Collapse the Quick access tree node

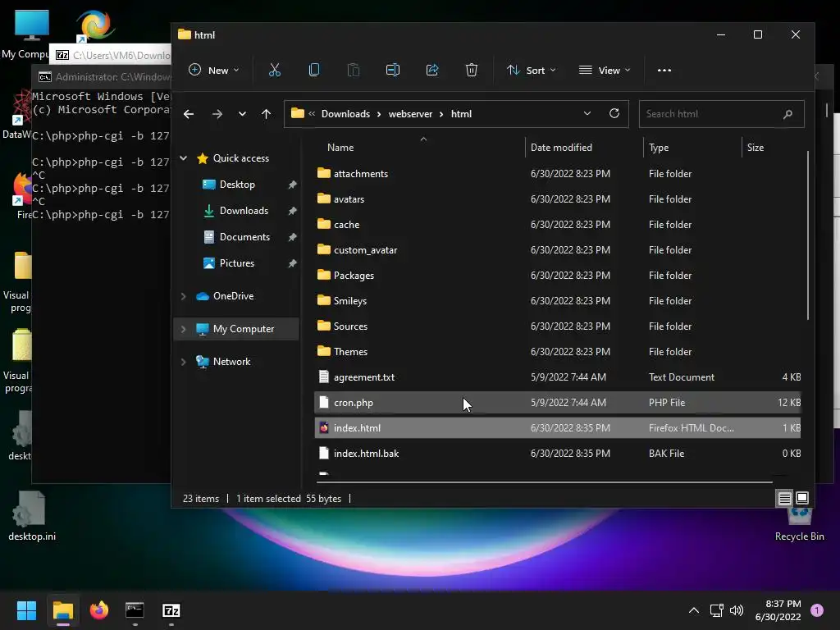(x=183, y=158)
